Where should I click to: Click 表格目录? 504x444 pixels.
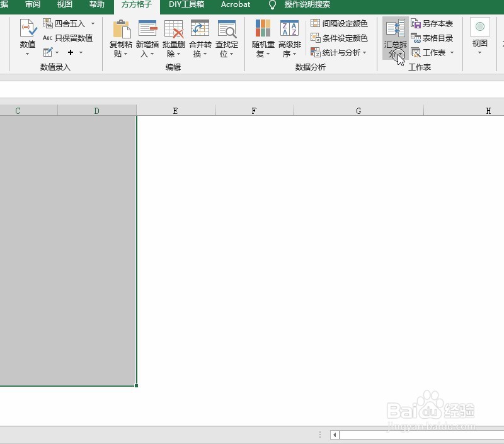coord(432,38)
